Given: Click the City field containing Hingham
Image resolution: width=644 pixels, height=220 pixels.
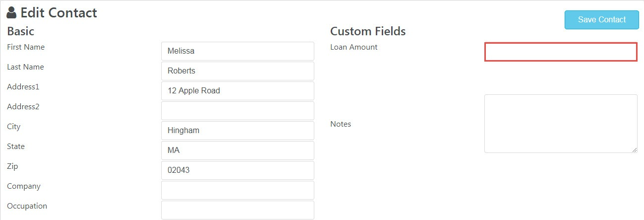Looking at the screenshot, I should click(x=237, y=131).
